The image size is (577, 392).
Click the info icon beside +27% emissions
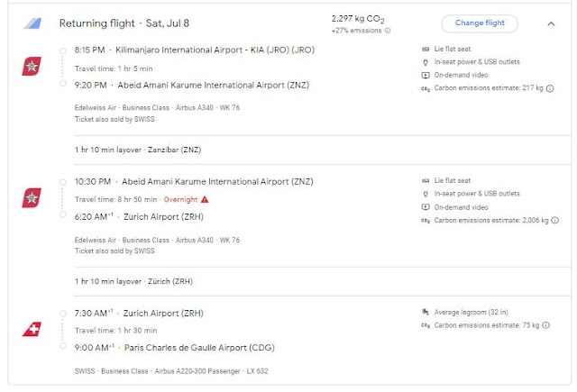point(389,30)
